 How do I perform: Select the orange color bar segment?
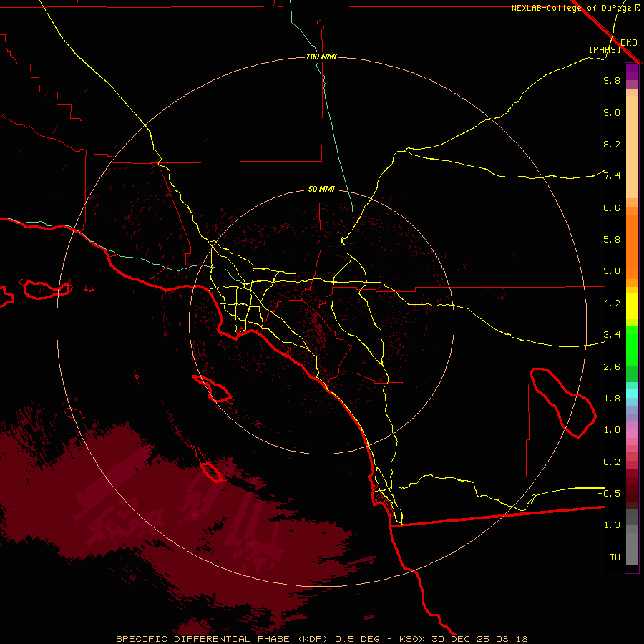coord(632,247)
